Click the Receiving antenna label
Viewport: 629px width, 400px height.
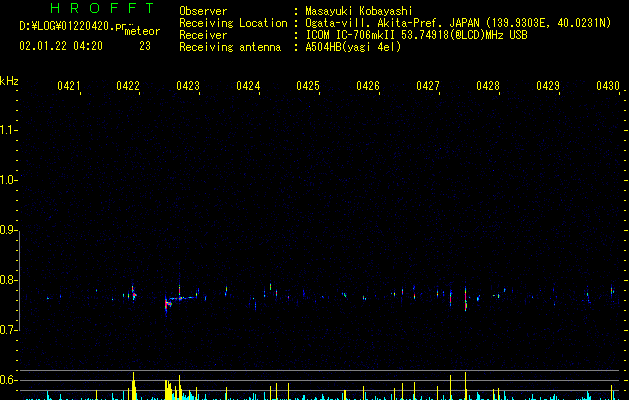230,47
